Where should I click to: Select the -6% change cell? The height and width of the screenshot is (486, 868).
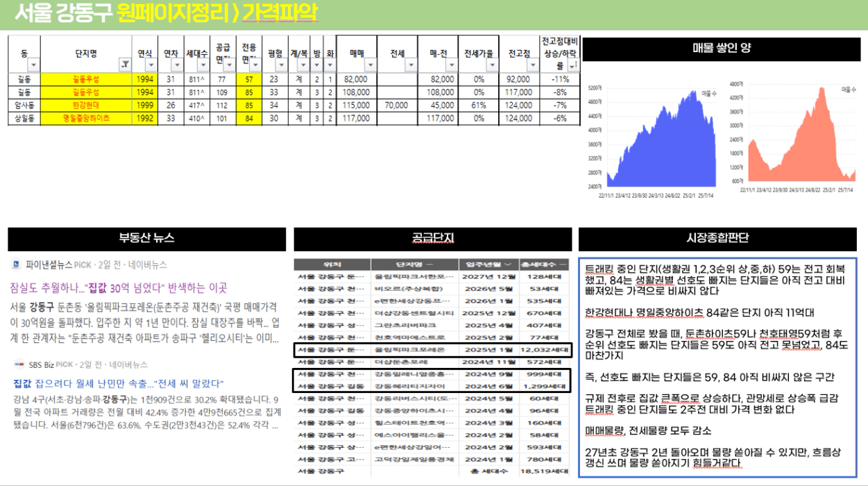pos(560,119)
